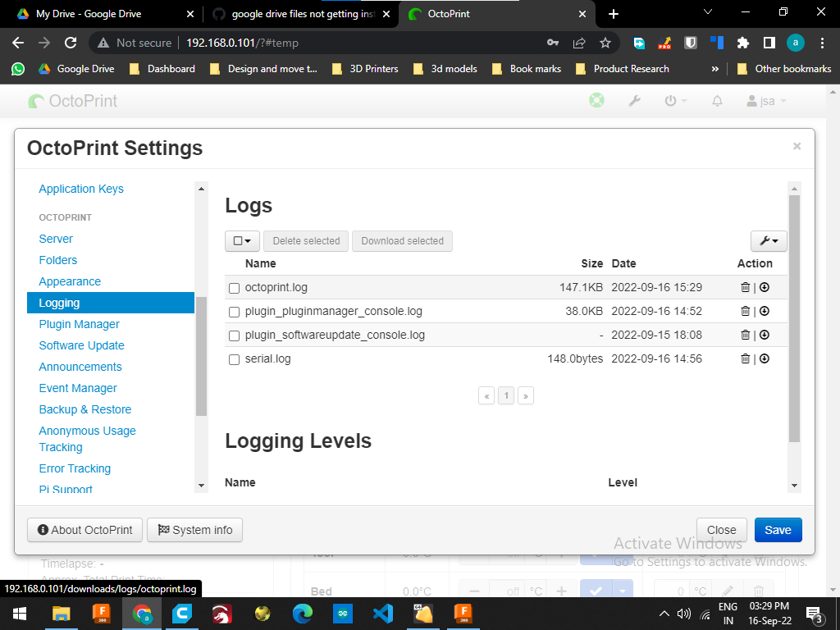Open the notifications bell icon

716,100
